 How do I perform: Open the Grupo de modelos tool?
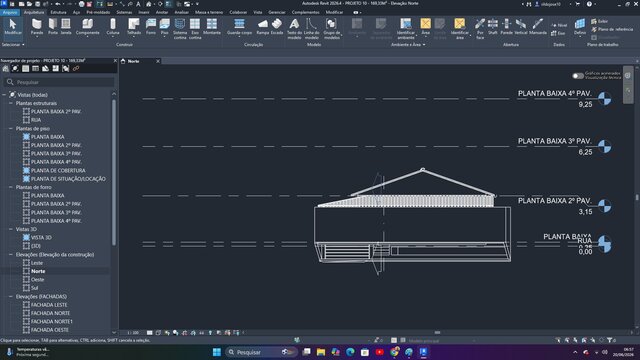(331, 29)
